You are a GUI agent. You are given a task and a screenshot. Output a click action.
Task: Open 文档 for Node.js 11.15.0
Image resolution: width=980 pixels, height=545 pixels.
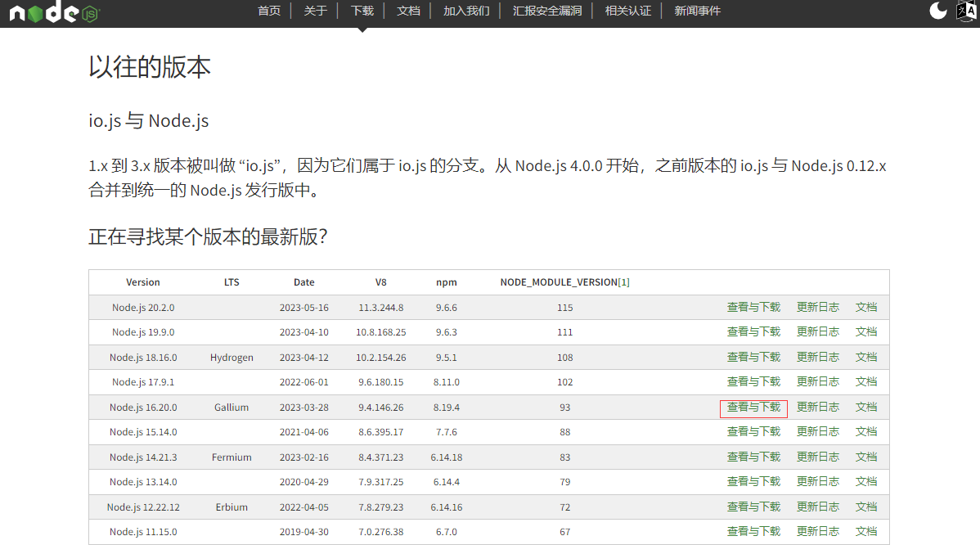point(866,531)
